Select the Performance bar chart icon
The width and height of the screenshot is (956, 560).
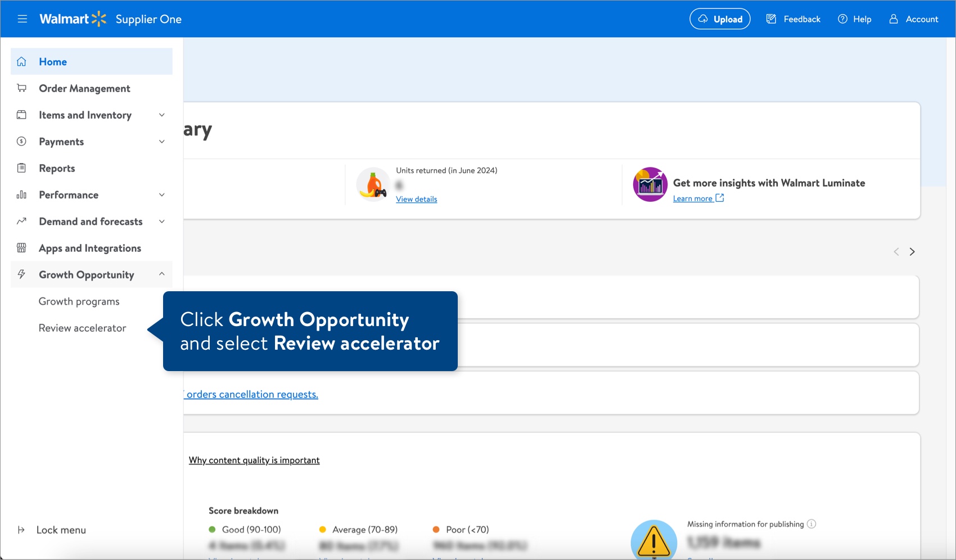point(21,195)
